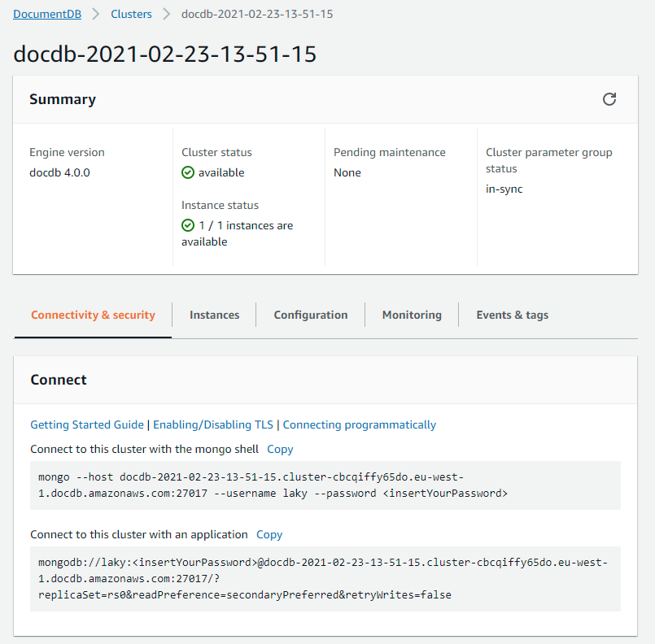Click the green check icon beside cluster status available
Image resolution: width=655 pixels, height=644 pixels.
(188, 172)
